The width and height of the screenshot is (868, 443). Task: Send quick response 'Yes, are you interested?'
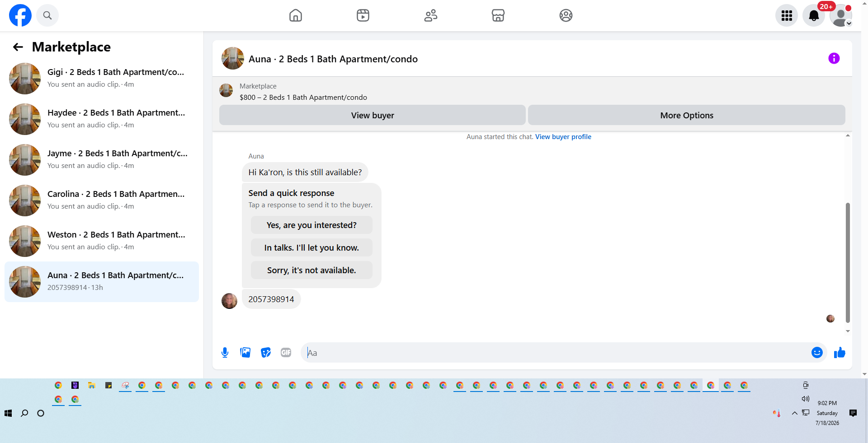[311, 225]
